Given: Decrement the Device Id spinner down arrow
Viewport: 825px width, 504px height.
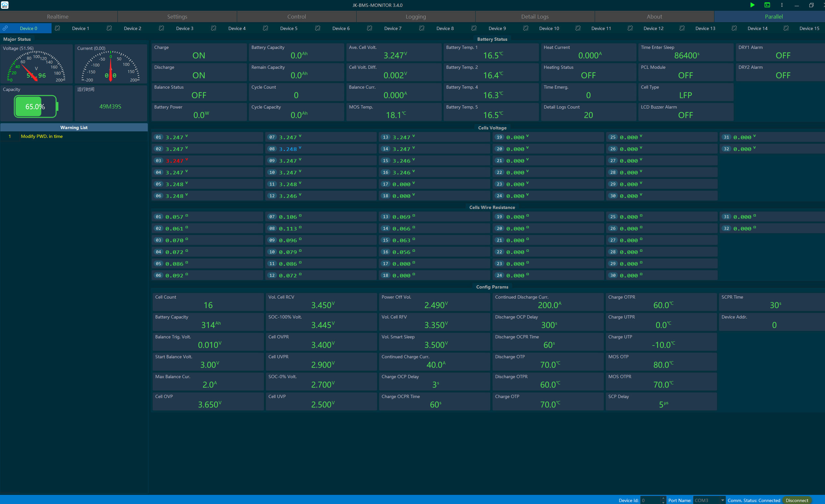Looking at the screenshot, I should (x=663, y=502).
